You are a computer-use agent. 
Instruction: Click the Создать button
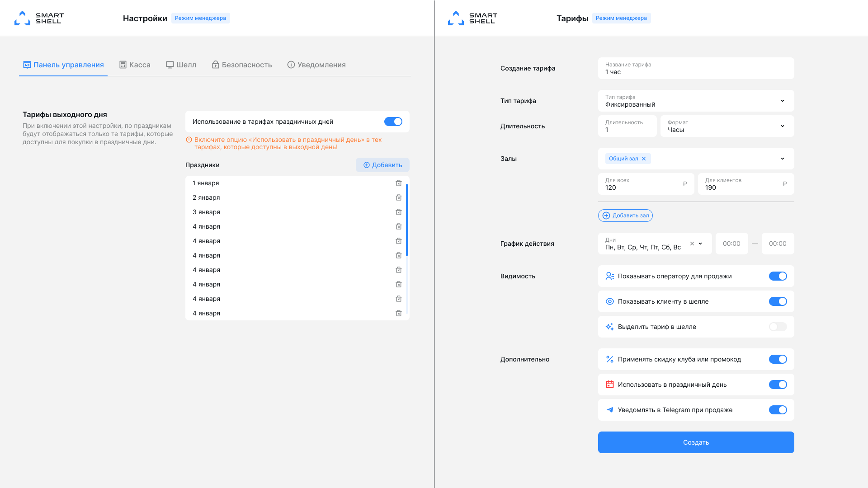click(x=696, y=442)
